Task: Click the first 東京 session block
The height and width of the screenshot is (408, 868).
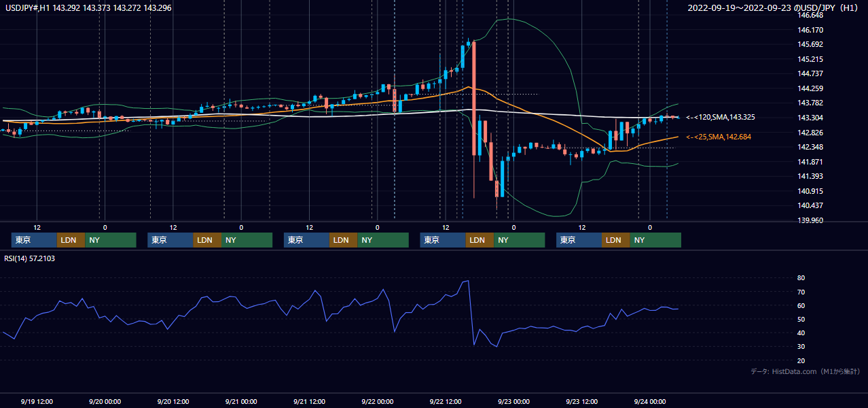Action: (34, 240)
